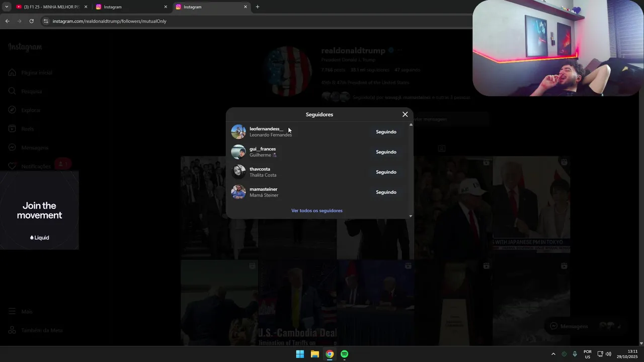View site information icon in address bar

click(46, 21)
